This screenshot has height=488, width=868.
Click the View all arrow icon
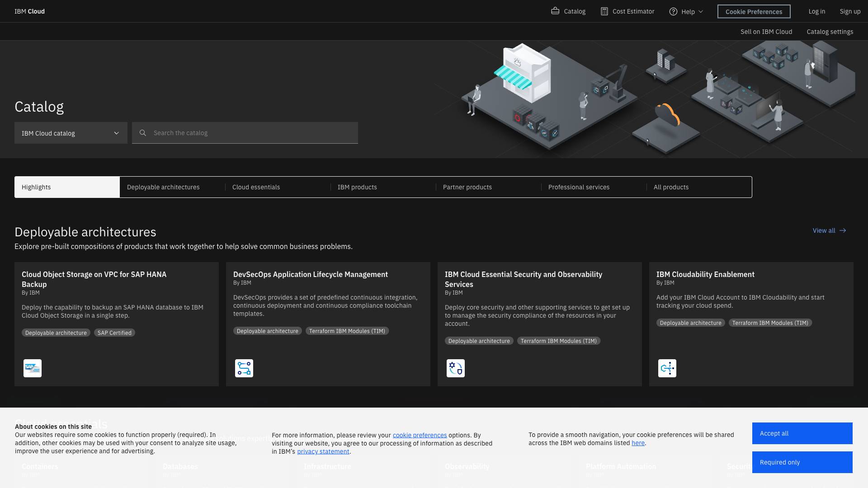point(843,230)
